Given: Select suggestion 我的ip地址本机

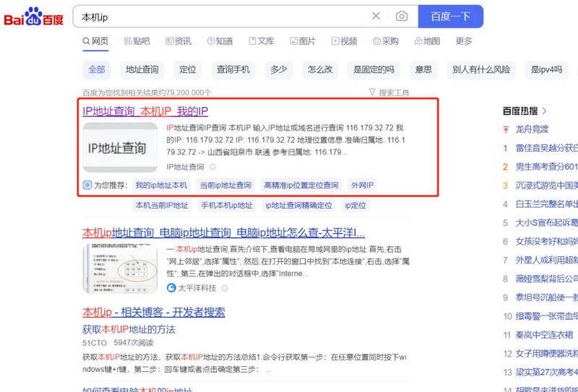Looking at the screenshot, I should pyautogui.click(x=161, y=185).
